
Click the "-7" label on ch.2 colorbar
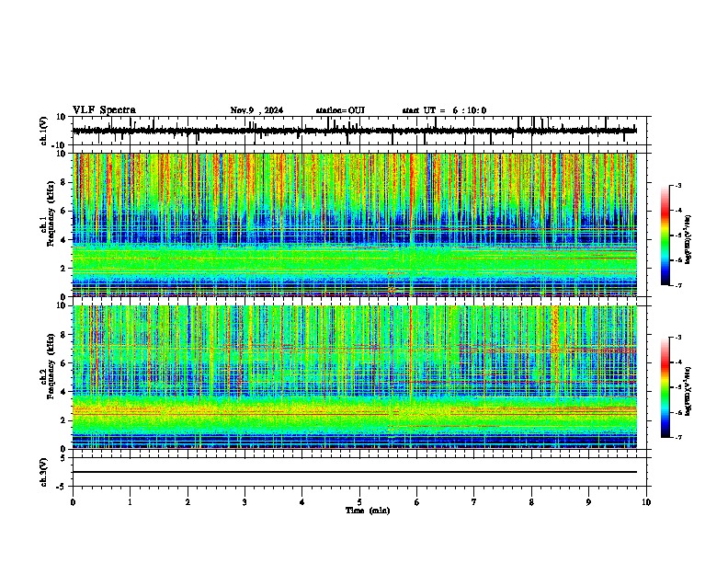tap(678, 437)
